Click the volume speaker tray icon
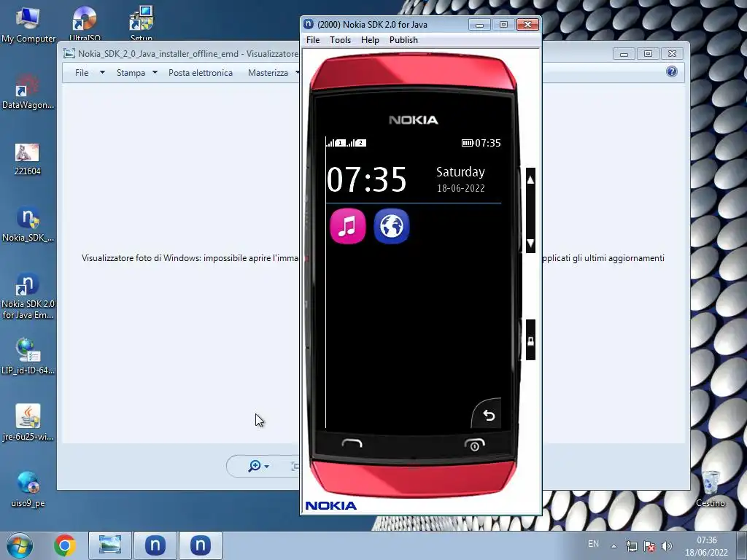 (667, 546)
